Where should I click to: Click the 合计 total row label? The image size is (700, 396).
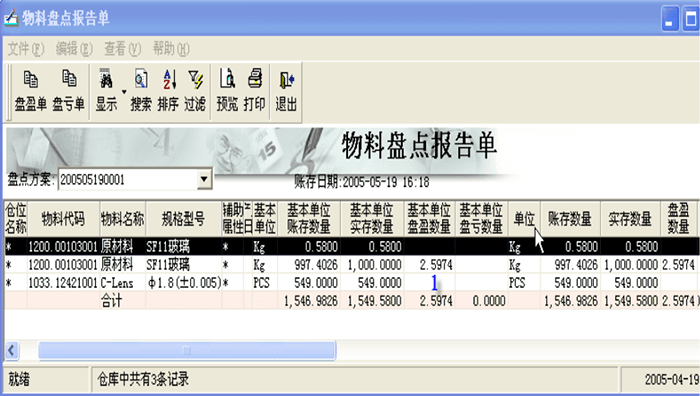click(112, 301)
